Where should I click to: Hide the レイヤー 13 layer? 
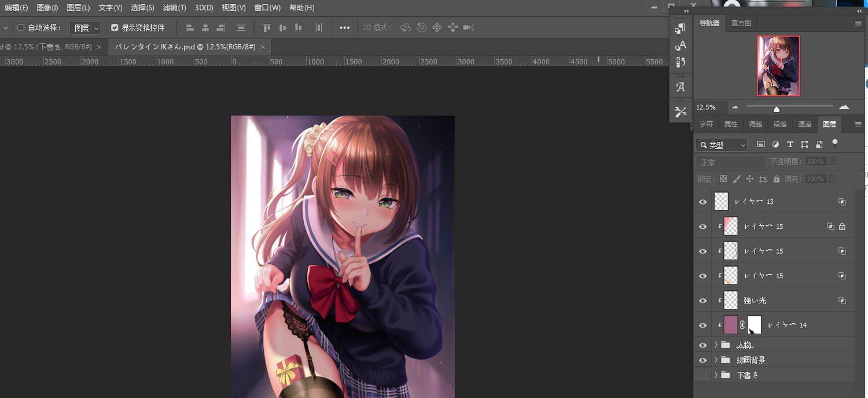tap(703, 202)
